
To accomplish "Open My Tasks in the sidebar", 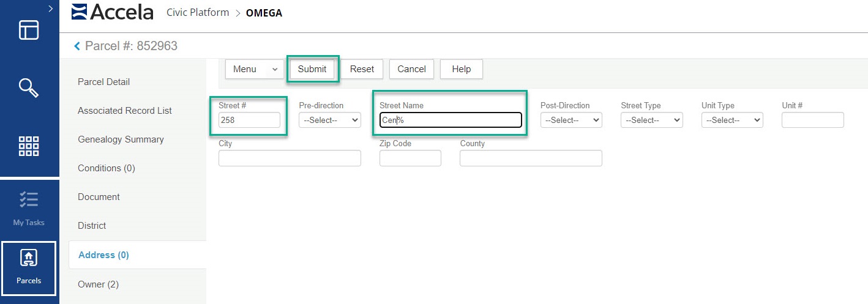I will coord(29,208).
